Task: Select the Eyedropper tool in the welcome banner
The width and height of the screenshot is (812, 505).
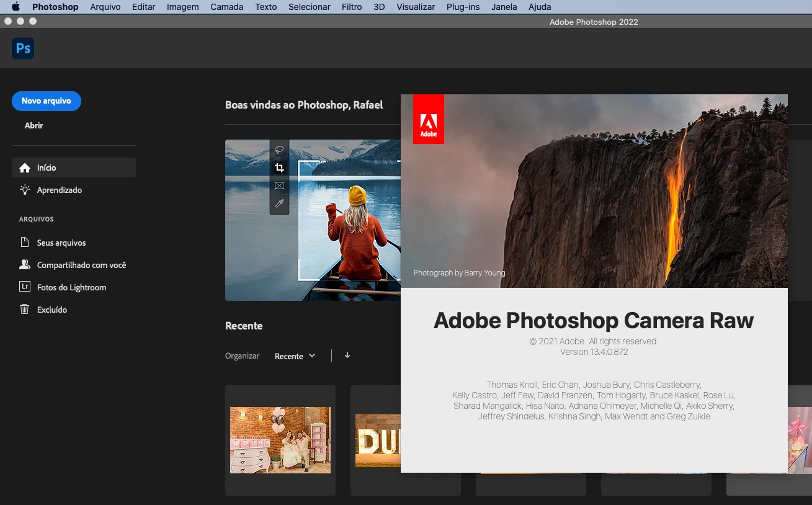Action: [x=279, y=203]
